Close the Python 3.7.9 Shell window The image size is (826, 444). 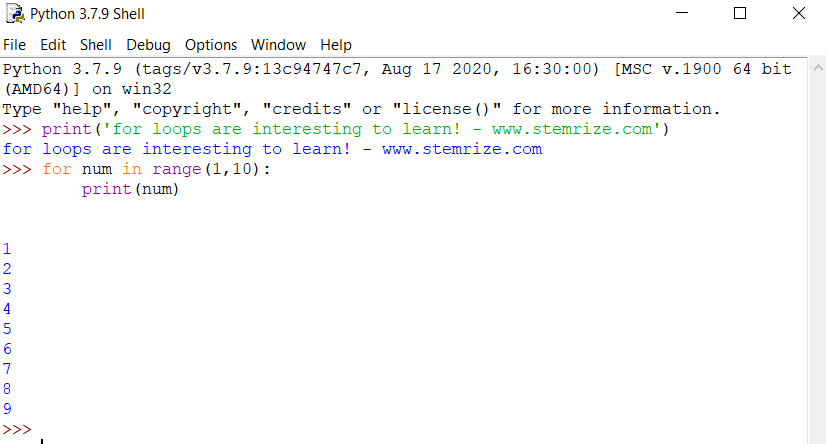[x=798, y=14]
